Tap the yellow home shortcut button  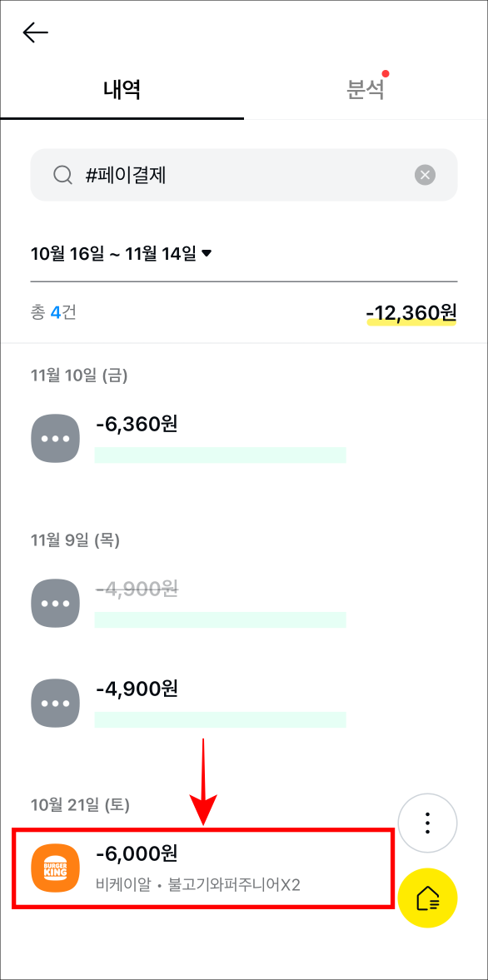[427, 898]
